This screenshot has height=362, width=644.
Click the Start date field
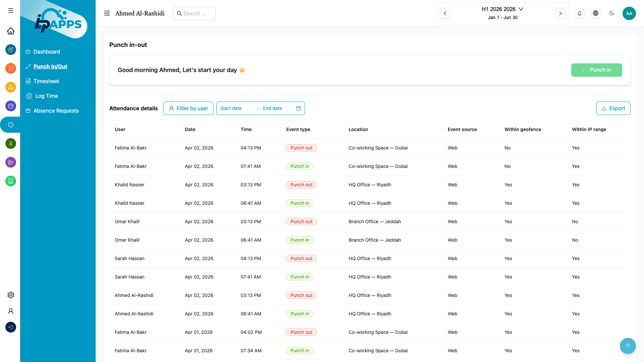click(x=235, y=108)
